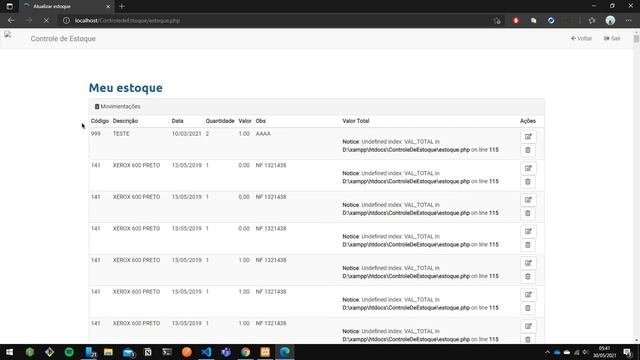This screenshot has width=640, height=360.
Task: Open OneDrive blue cloud tray icon
Action: tap(557, 352)
